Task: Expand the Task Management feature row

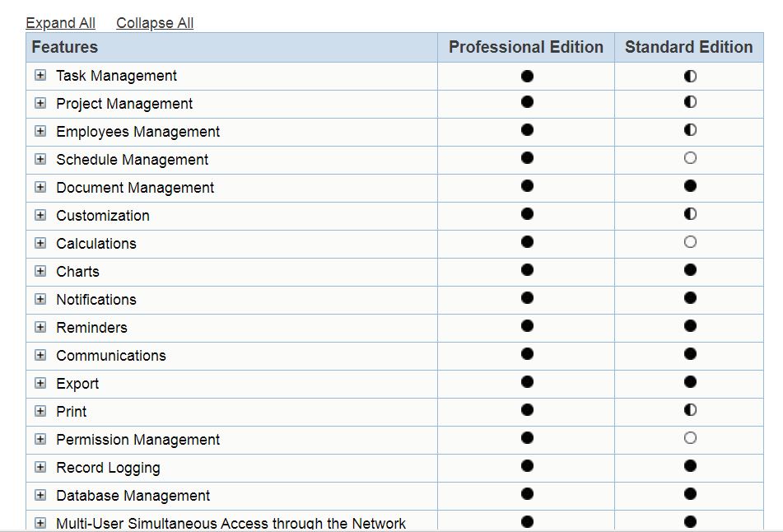Action: 40,76
